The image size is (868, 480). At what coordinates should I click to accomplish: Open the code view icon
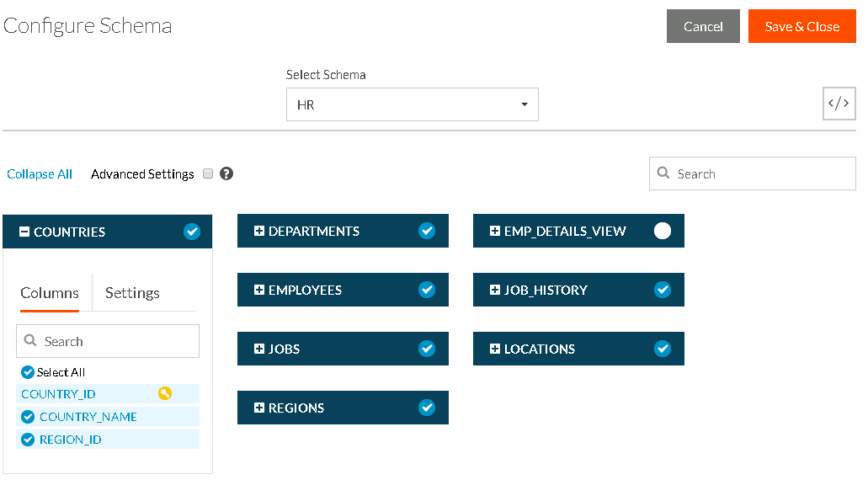tap(839, 104)
